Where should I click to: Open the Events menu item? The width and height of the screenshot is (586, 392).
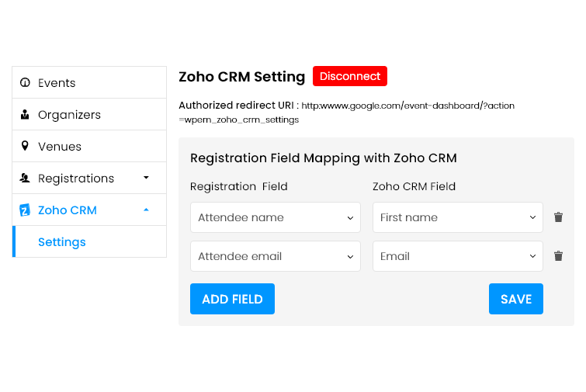coord(89,82)
